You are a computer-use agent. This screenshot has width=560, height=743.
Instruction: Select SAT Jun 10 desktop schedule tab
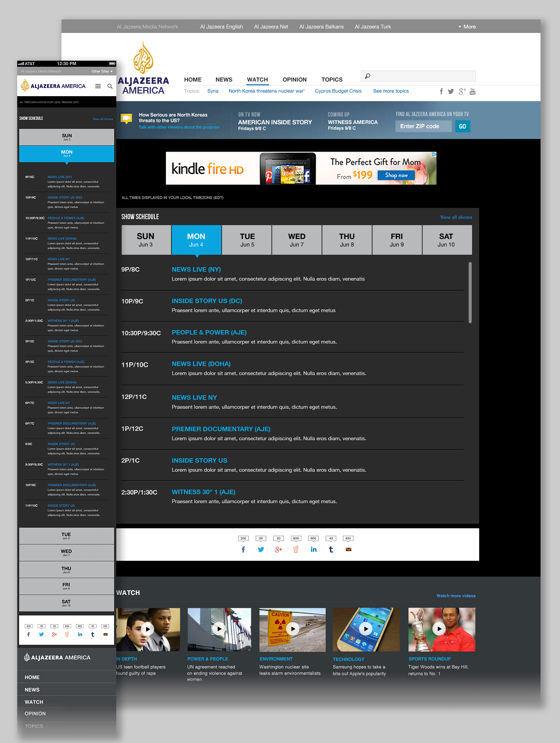(x=447, y=240)
